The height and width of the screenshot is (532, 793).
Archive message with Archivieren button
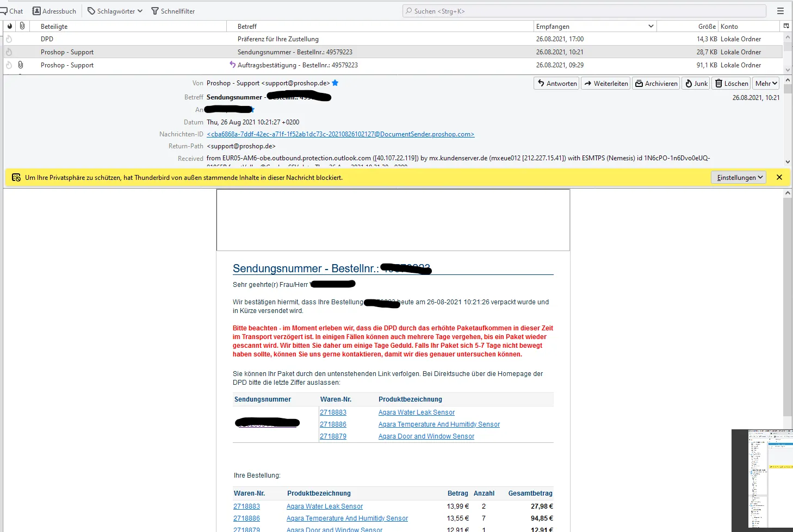(x=656, y=83)
